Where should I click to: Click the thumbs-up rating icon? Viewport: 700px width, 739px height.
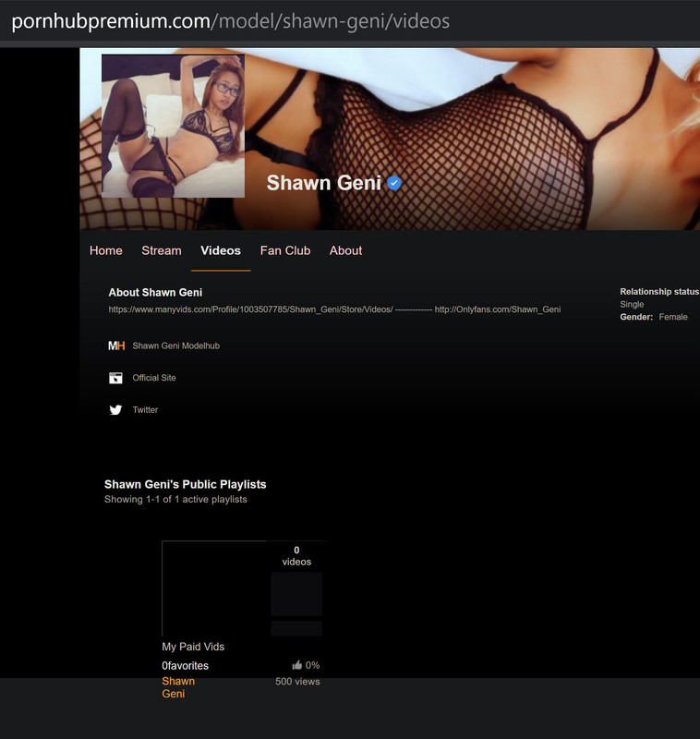[x=296, y=665]
